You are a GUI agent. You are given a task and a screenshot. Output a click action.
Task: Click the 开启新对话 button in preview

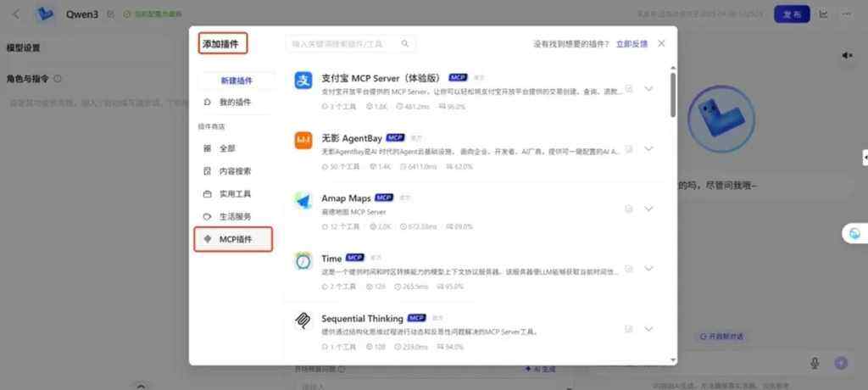click(721, 337)
